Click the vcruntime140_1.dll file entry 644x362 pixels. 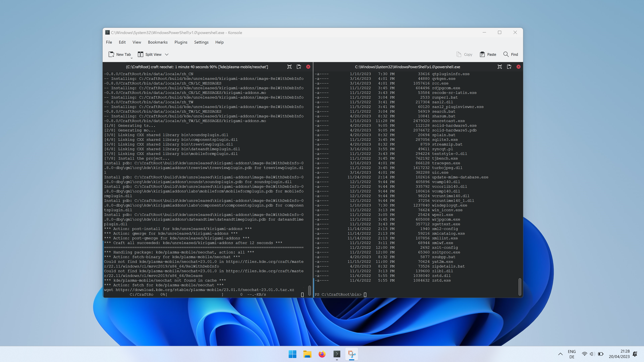[453, 201]
